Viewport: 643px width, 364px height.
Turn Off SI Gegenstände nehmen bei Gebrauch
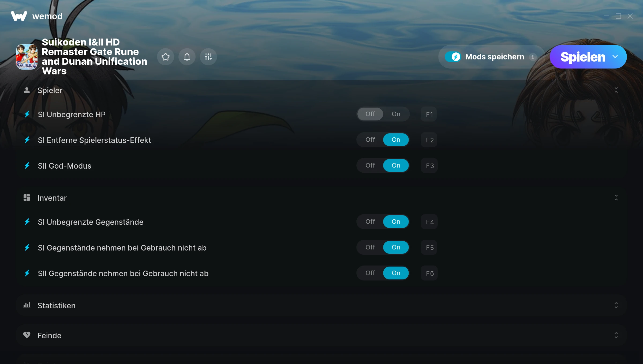[x=370, y=247]
